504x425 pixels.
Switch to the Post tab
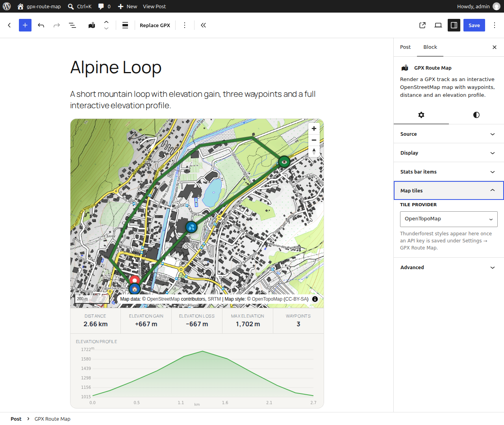(405, 47)
